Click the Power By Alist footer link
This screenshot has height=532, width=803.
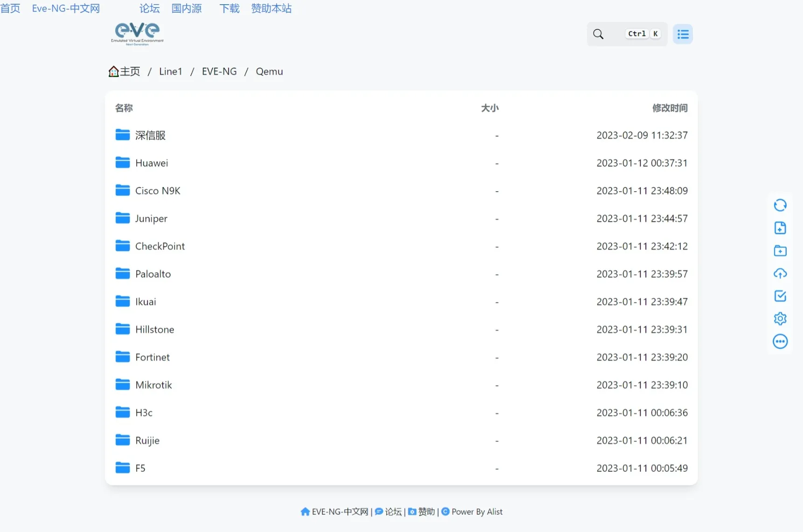[x=477, y=511]
